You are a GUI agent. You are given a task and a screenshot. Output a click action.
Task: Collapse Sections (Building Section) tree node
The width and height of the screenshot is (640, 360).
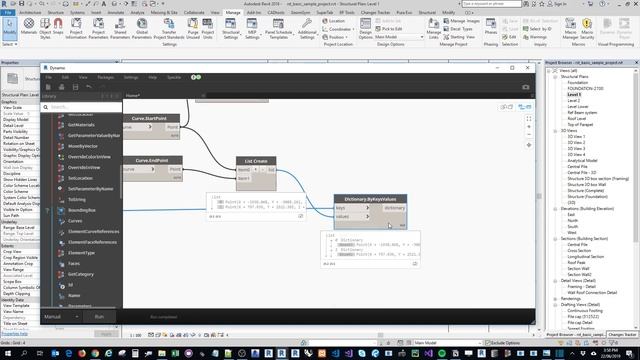pyautogui.click(x=555, y=239)
